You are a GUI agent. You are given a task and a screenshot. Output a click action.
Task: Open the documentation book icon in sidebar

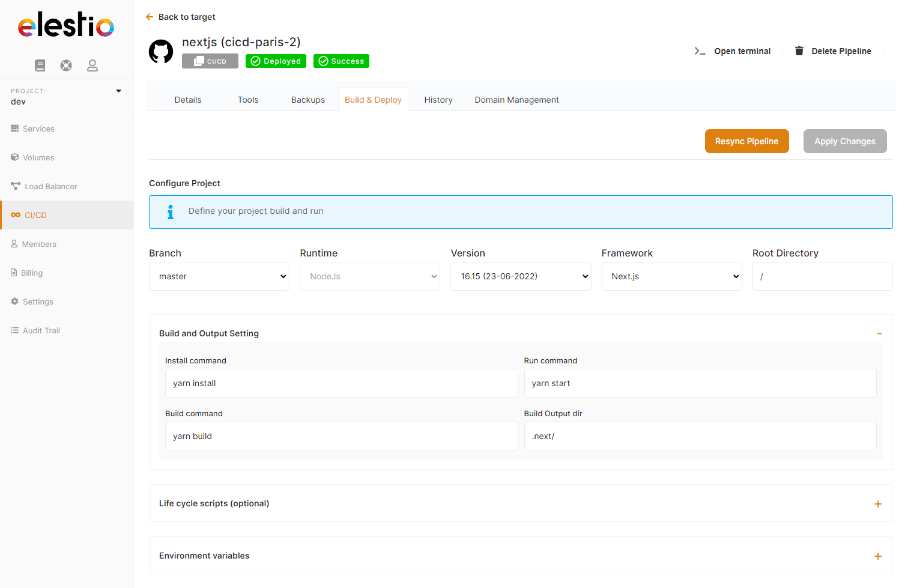coord(40,65)
